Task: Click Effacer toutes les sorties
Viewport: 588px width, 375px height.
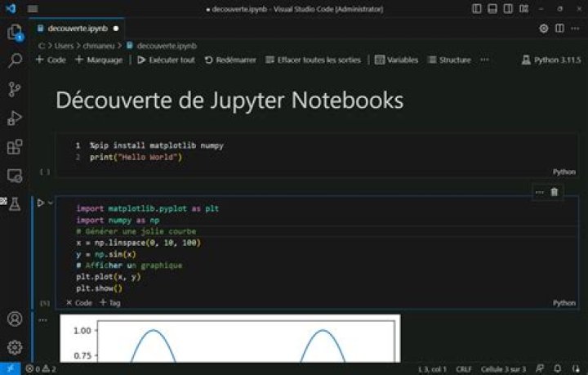Action: (313, 60)
